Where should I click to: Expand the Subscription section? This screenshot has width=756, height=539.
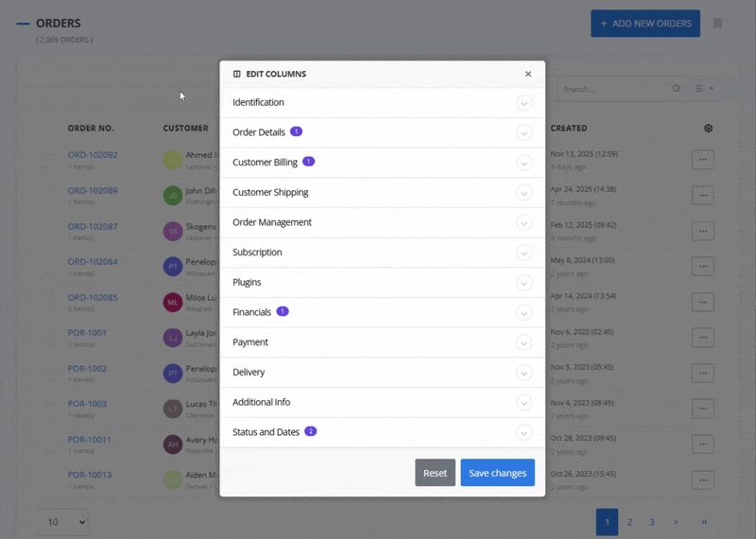pos(524,252)
